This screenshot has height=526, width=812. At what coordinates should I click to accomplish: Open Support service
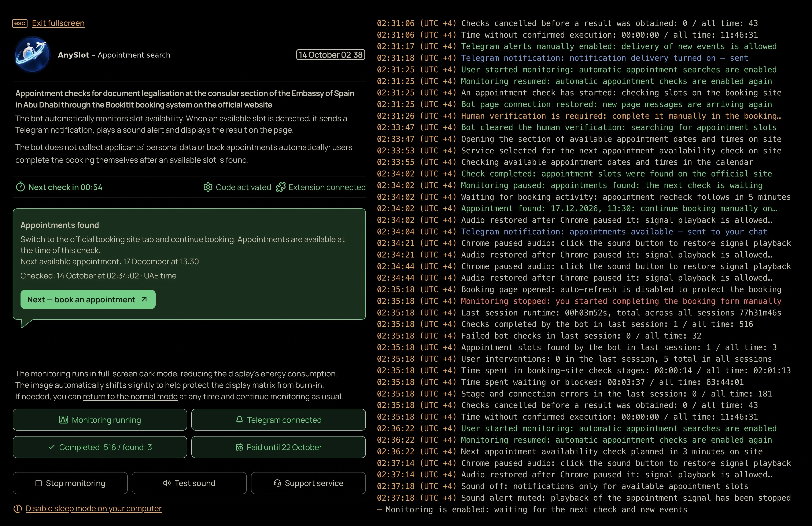click(309, 483)
